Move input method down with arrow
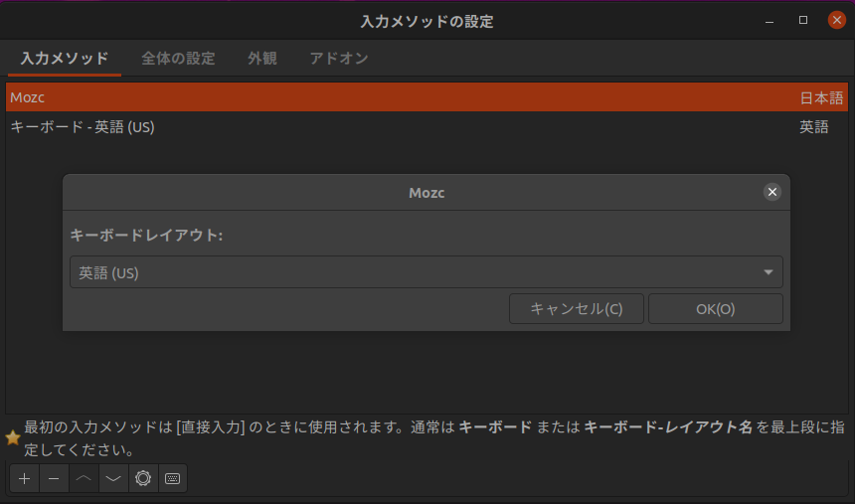855x504 pixels. click(x=113, y=478)
